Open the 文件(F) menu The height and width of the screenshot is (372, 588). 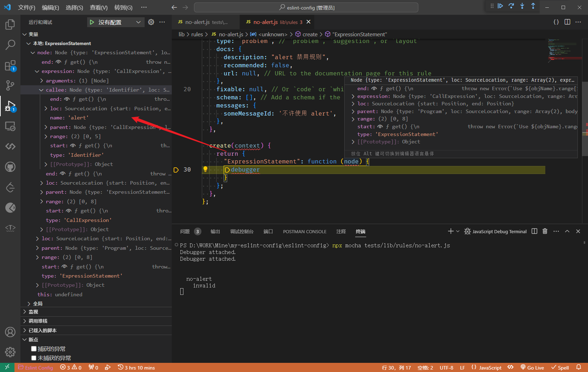tap(26, 7)
